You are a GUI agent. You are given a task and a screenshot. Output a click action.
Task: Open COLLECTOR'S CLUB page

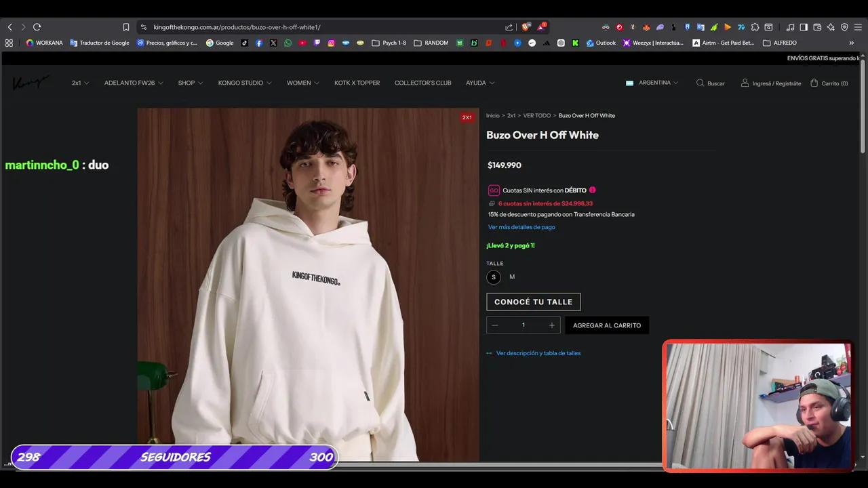point(422,83)
